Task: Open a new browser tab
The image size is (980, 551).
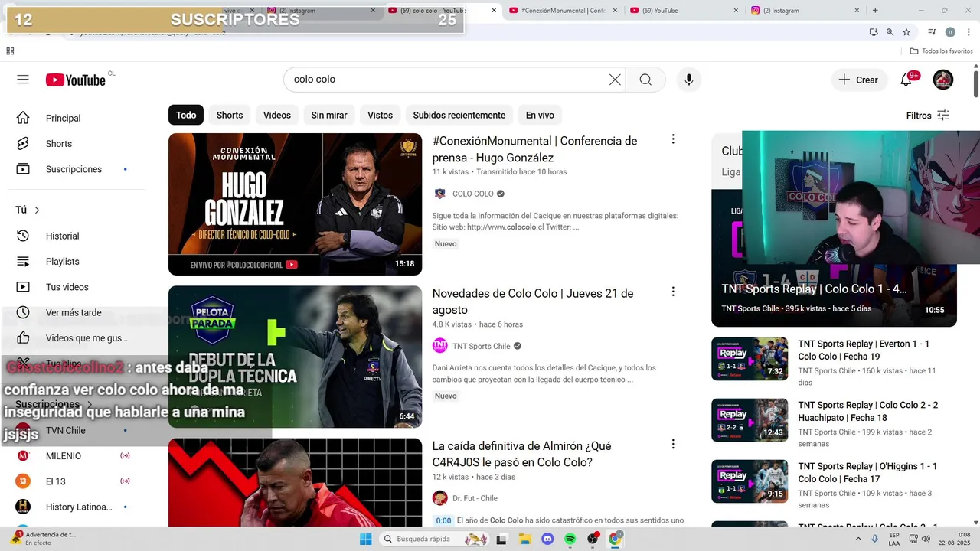Action: [x=875, y=11]
